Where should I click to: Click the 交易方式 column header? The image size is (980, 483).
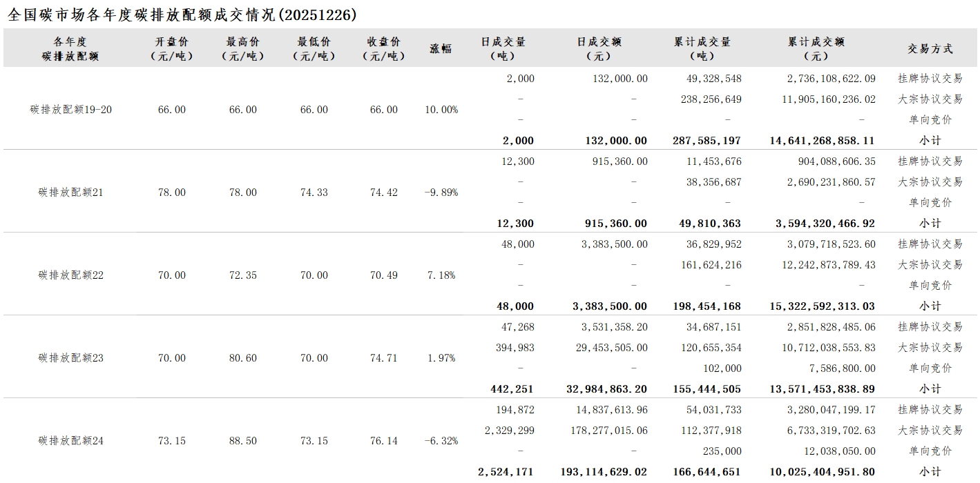[930, 48]
